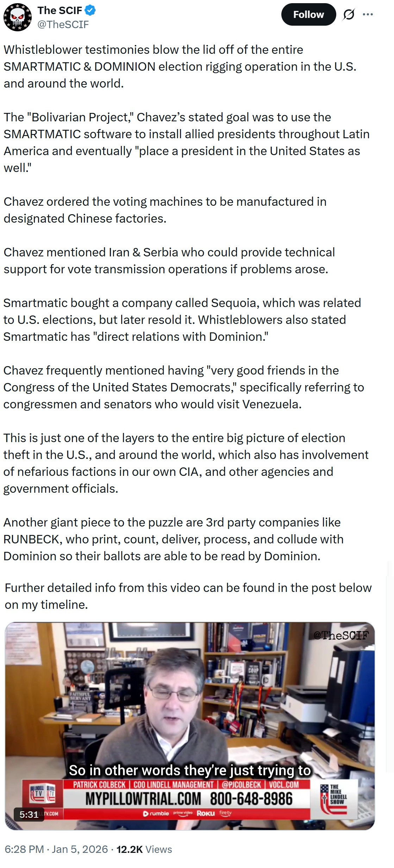Click the Grok slashed-circle icon
Viewport: 394px width, 868px height.
click(349, 14)
